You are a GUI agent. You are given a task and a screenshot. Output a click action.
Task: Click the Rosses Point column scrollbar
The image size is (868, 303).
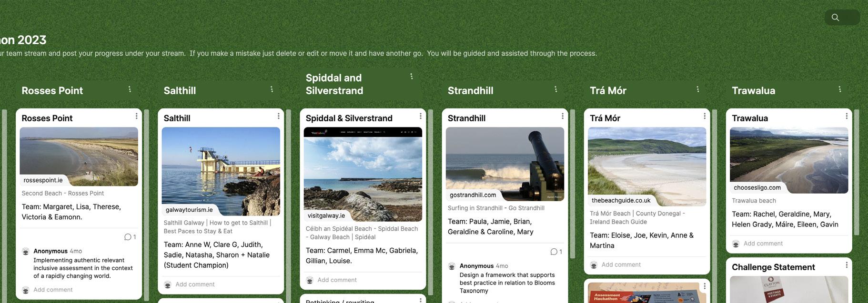tap(147, 205)
